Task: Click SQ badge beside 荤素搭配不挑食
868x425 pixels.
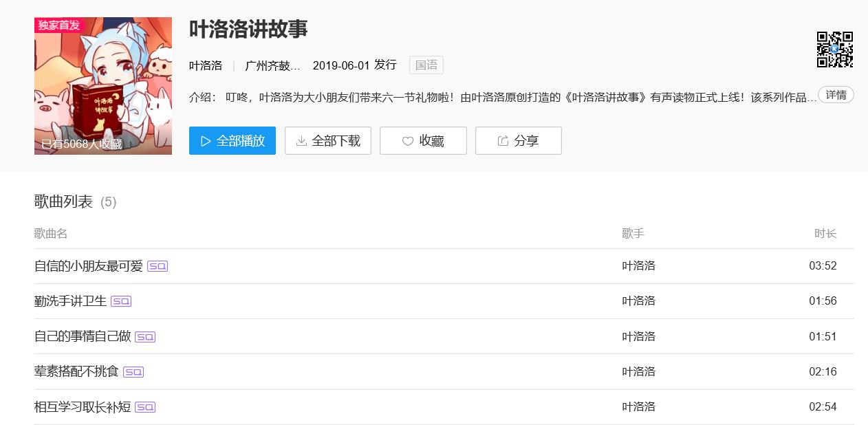Action: click(133, 372)
